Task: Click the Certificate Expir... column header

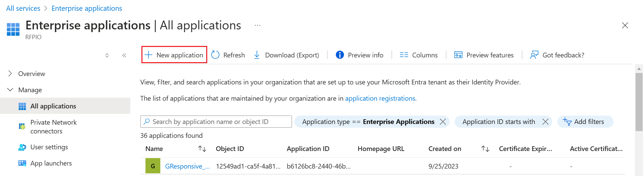Action: pyautogui.click(x=526, y=149)
